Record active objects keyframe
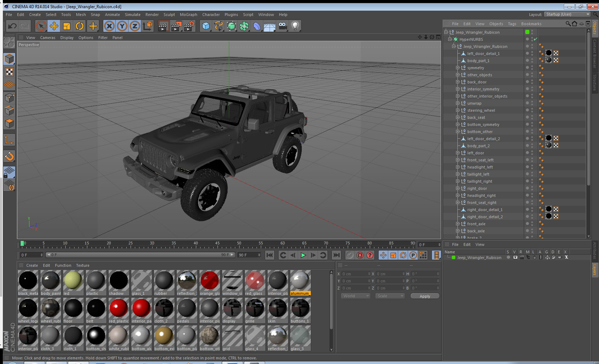Viewport: 599px width, 364px height. [x=350, y=255]
